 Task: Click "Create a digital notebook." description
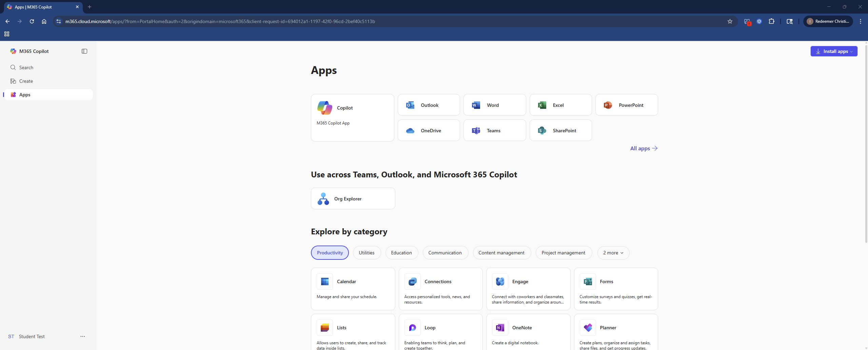(515, 343)
